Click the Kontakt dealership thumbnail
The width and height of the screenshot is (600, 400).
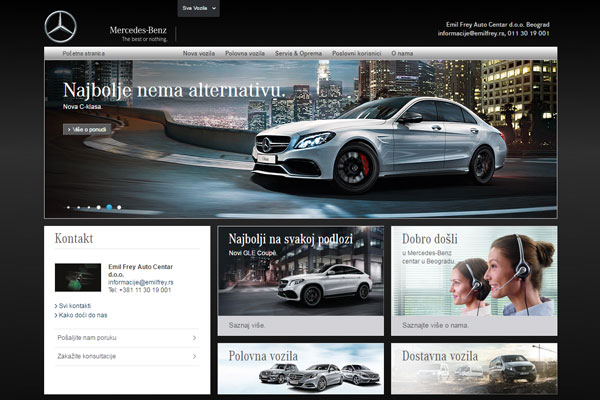[78, 278]
